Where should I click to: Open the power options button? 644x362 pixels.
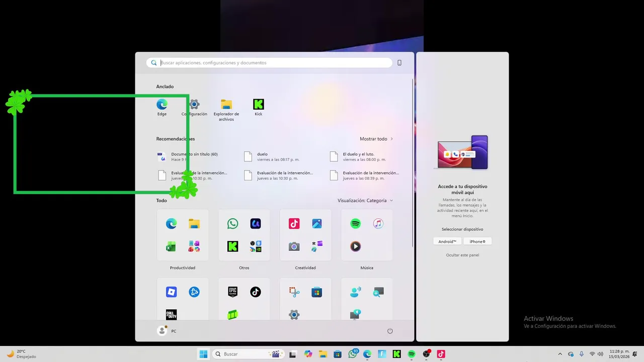390,331
